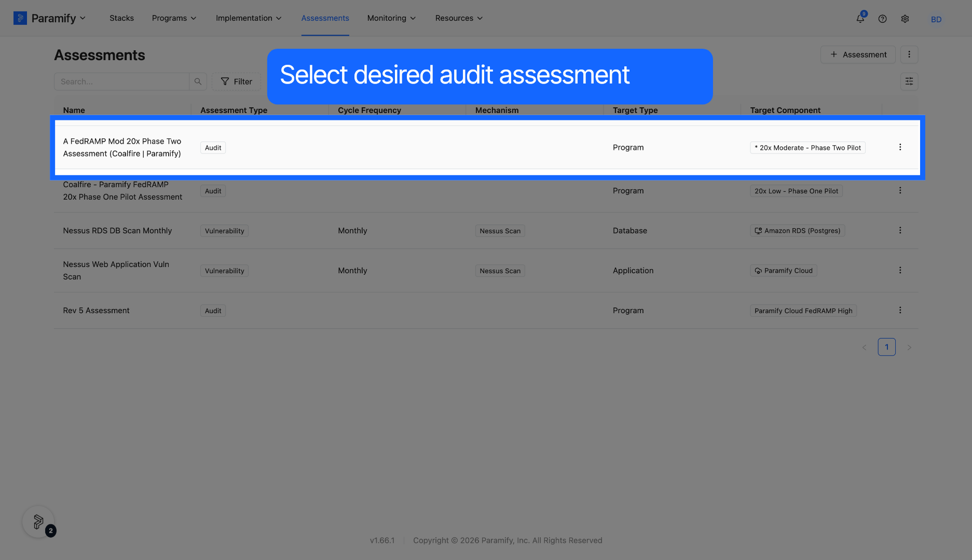
Task: Click the v1.66.1 version text
Action: 382,540
